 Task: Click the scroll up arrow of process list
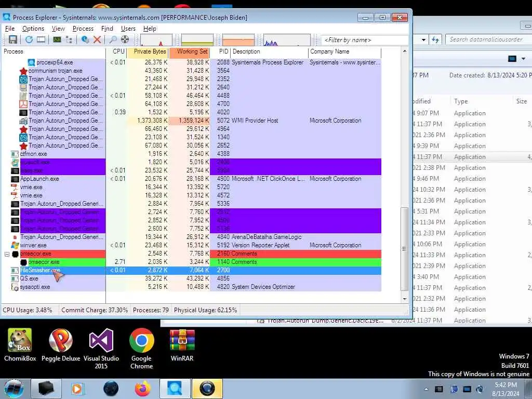(404, 51)
